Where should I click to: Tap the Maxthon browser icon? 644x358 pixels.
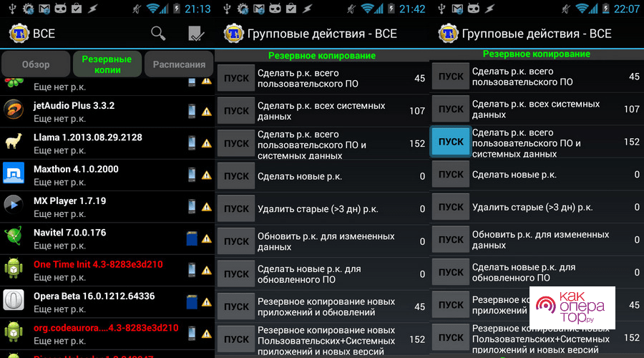pos(14,175)
